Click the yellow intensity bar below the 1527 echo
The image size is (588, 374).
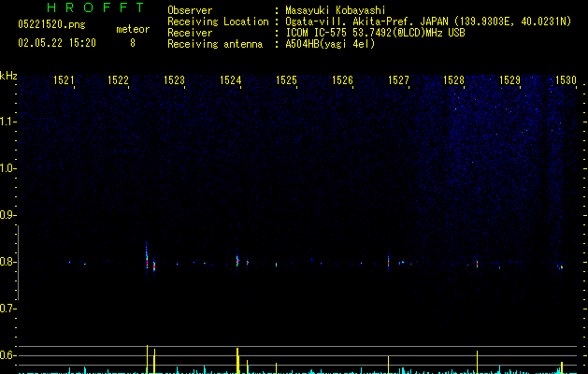389,365
